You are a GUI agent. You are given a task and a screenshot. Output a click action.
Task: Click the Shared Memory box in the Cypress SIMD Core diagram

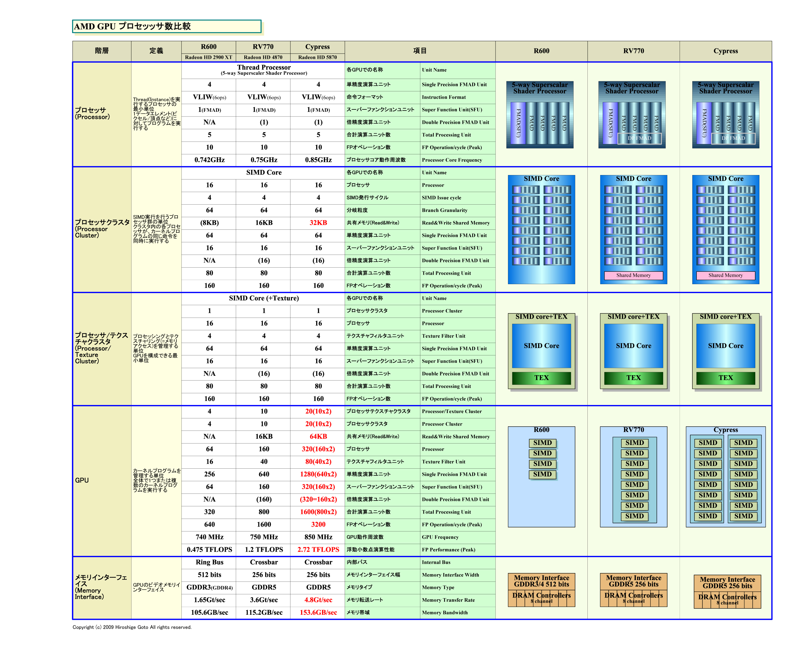(725, 275)
